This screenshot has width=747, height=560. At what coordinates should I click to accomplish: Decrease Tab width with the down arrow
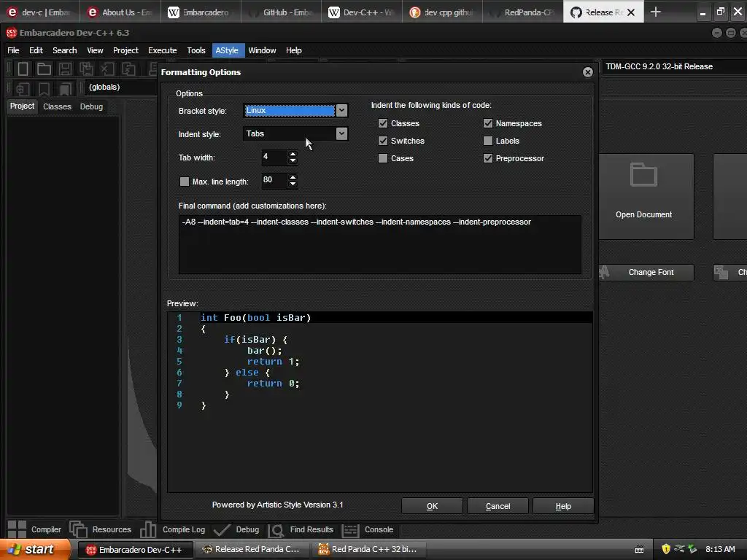click(x=293, y=160)
